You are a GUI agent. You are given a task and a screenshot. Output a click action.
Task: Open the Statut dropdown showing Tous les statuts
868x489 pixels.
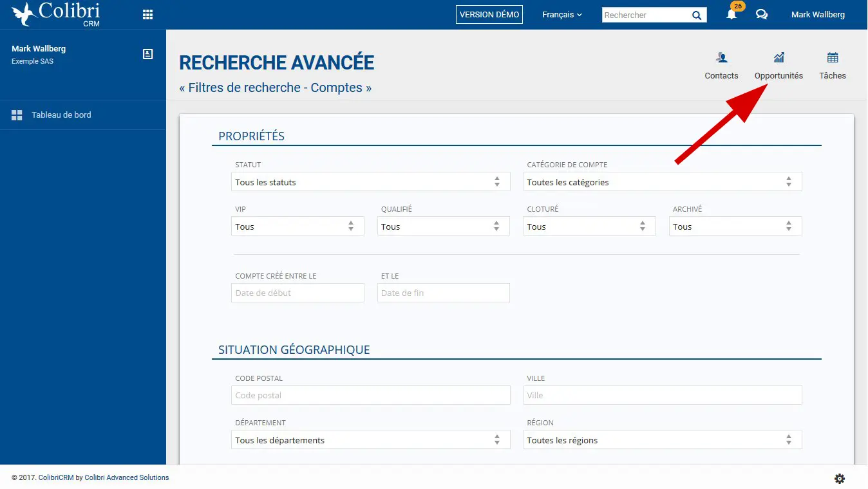(370, 182)
